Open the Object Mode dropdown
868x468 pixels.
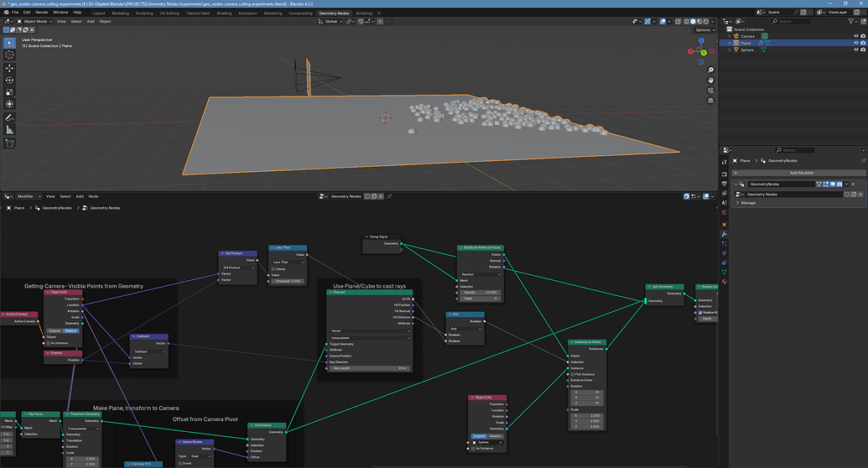(x=34, y=21)
